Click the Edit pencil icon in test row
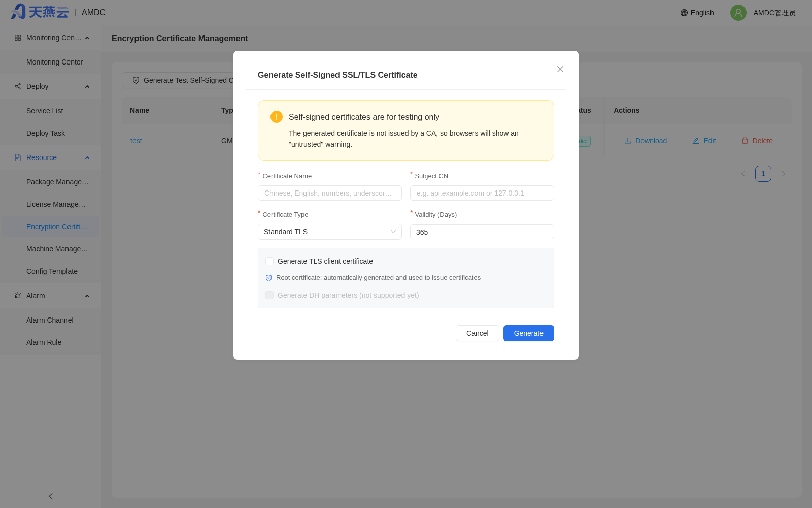812x508 pixels. [696, 141]
